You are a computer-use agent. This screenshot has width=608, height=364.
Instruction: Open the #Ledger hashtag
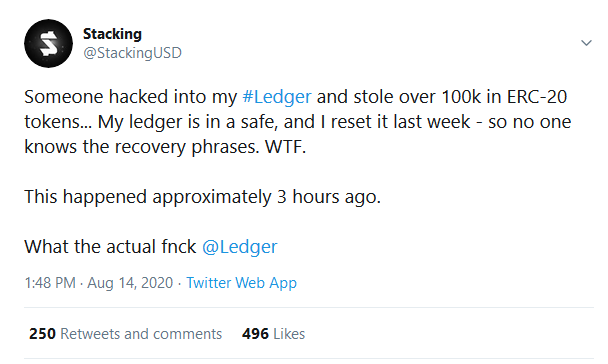[x=277, y=97]
